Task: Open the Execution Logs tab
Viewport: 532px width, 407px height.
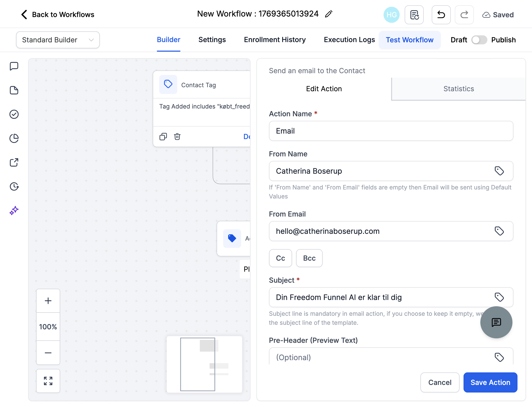Action: point(349,40)
